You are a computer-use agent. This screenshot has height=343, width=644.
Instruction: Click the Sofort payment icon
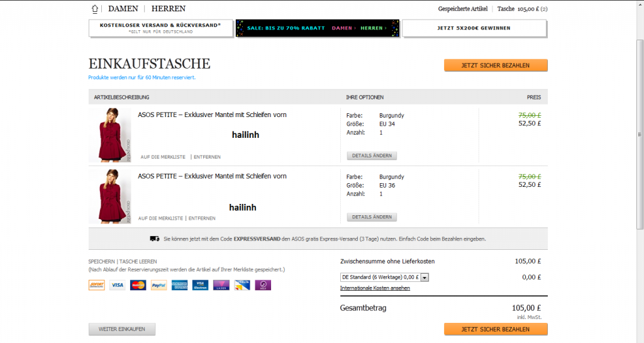click(96, 285)
